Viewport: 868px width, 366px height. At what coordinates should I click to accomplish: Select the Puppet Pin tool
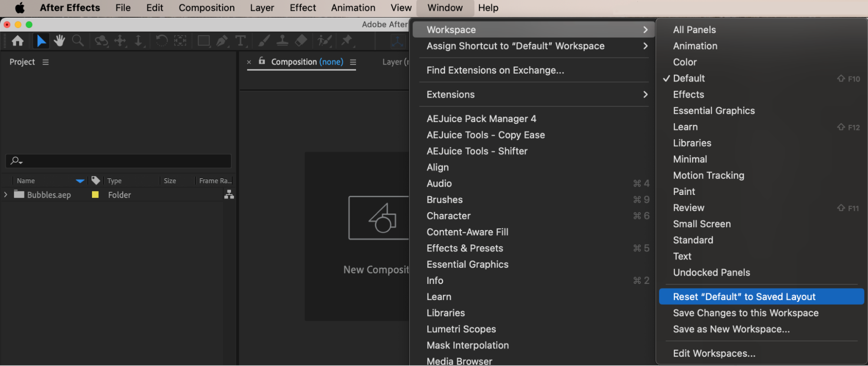coord(347,41)
